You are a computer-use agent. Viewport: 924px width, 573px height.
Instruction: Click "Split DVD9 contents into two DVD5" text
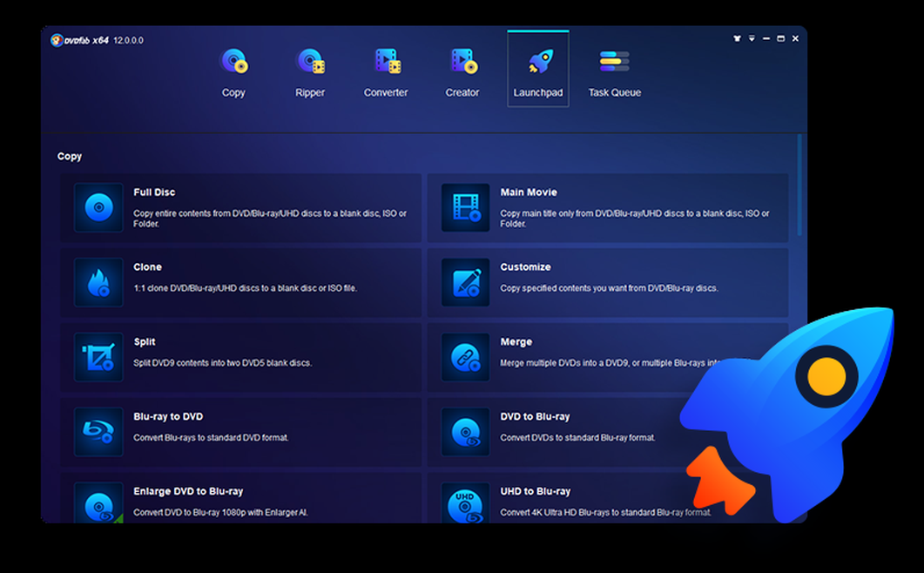tap(222, 363)
